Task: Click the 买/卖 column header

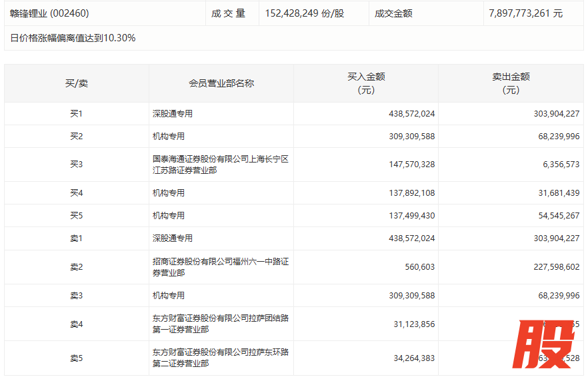Action: 76,83
